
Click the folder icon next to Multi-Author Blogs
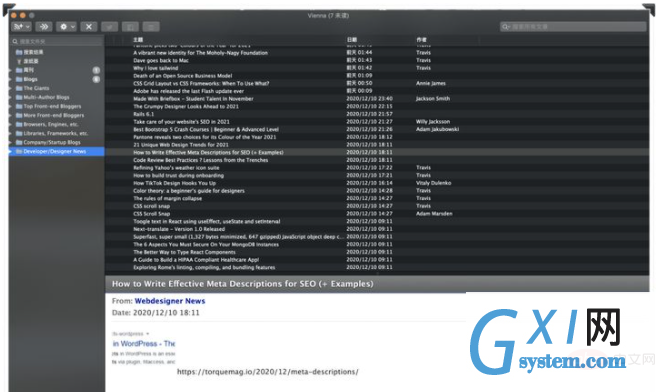tap(19, 97)
